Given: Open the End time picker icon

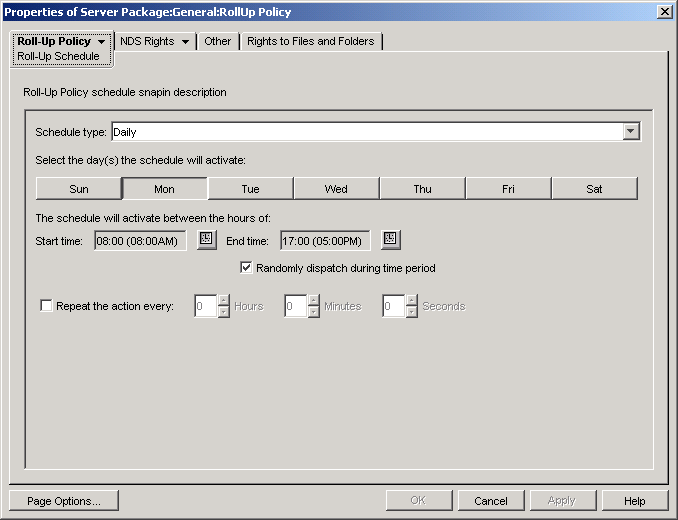Looking at the screenshot, I should (391, 239).
